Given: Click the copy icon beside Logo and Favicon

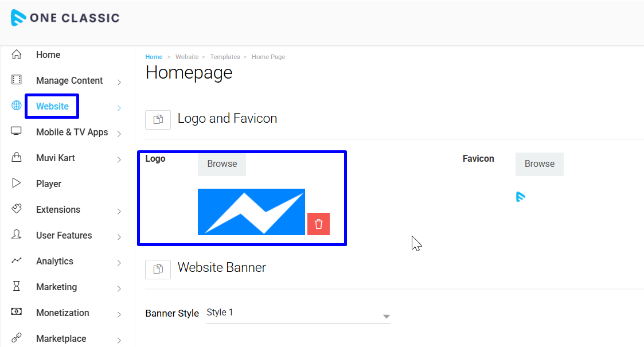Looking at the screenshot, I should [x=158, y=119].
